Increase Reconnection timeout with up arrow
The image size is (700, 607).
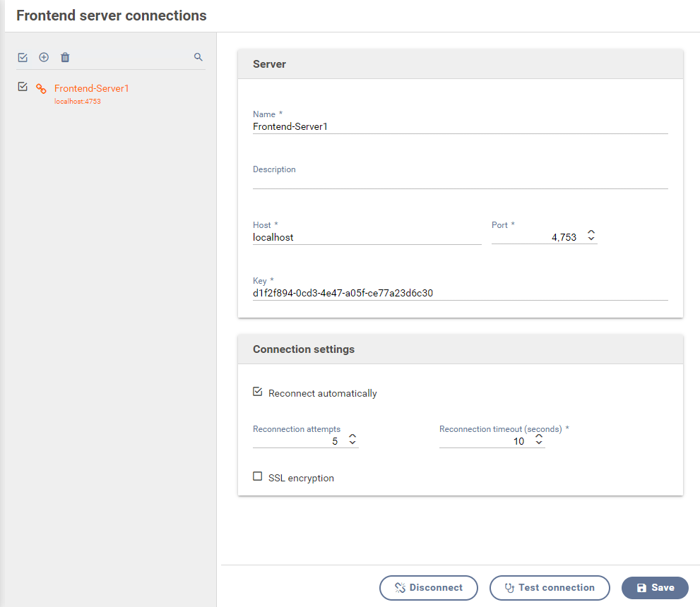pos(539,437)
